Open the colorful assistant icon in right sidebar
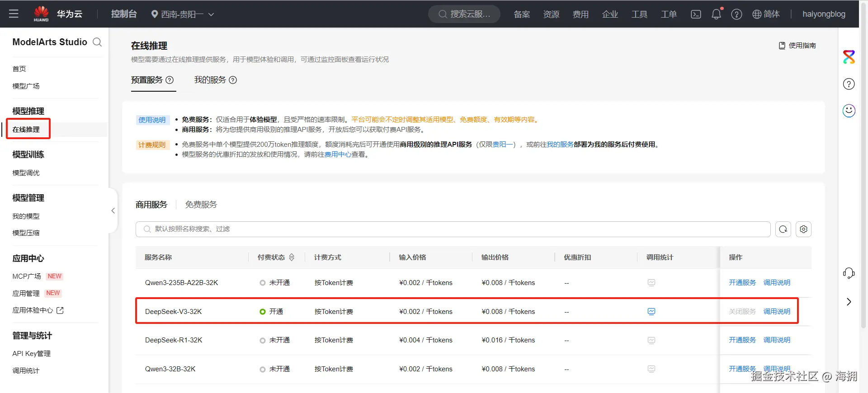The height and width of the screenshot is (393, 868). [x=849, y=57]
